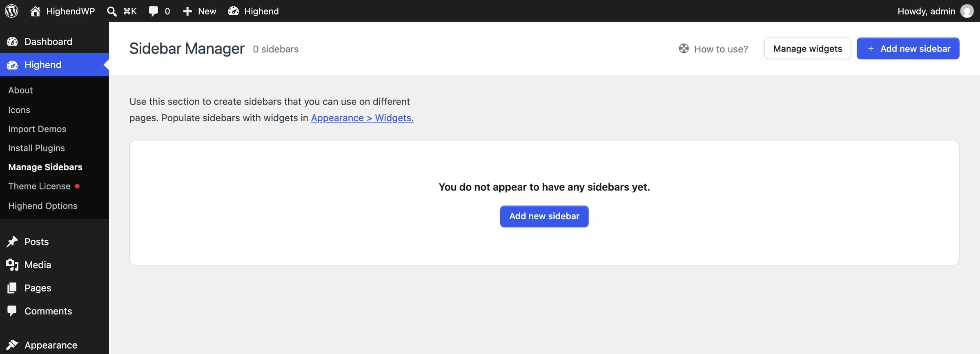Click Howdy, admin account menu
The width and height of the screenshot is (980, 354).
pyautogui.click(x=927, y=11)
